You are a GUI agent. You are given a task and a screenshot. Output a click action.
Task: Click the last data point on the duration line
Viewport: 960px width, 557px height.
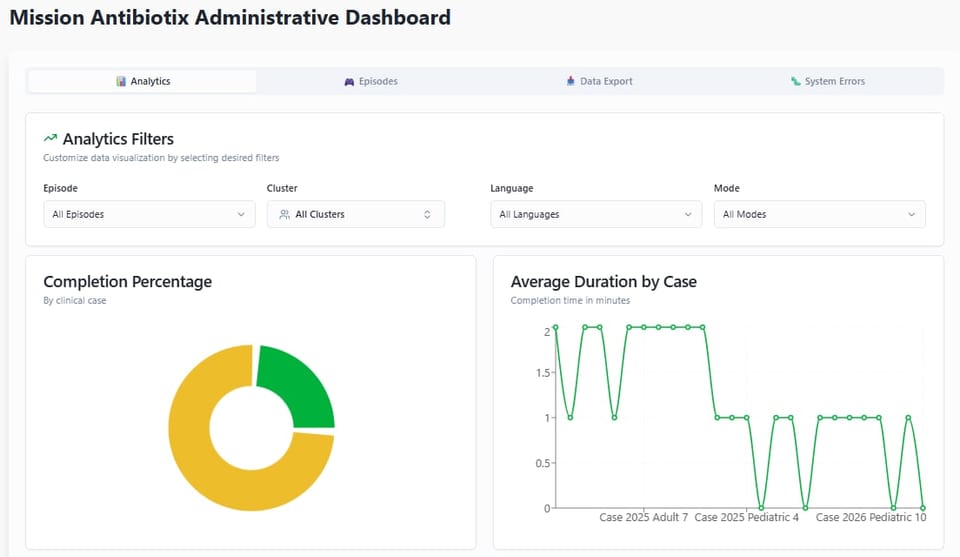click(923, 508)
